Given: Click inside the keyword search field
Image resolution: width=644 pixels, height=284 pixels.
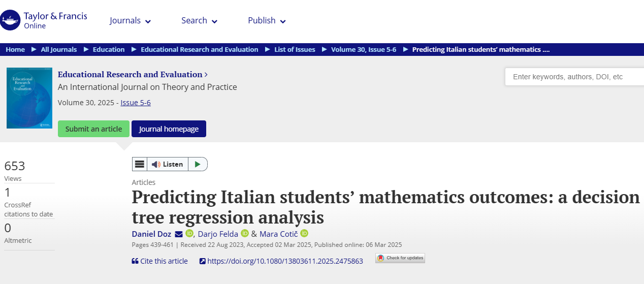Looking at the screenshot, I should coord(574,77).
